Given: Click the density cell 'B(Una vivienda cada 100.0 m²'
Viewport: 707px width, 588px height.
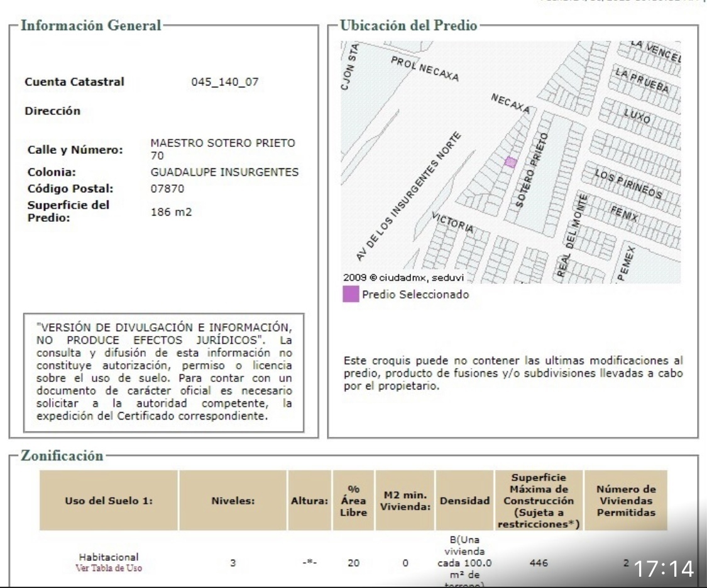Looking at the screenshot, I should point(465,562).
